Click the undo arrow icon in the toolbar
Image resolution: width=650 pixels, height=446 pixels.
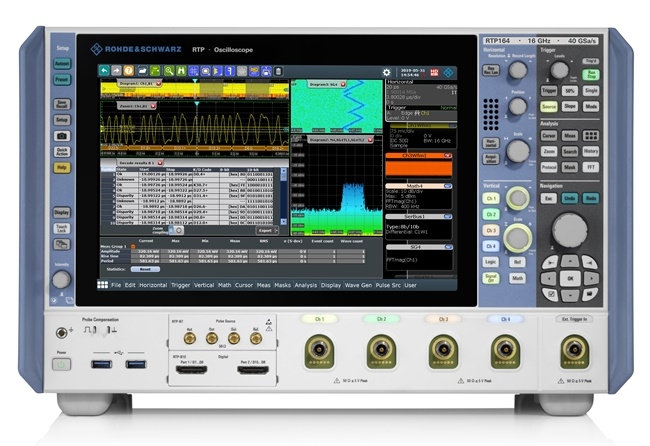pyautogui.click(x=105, y=72)
